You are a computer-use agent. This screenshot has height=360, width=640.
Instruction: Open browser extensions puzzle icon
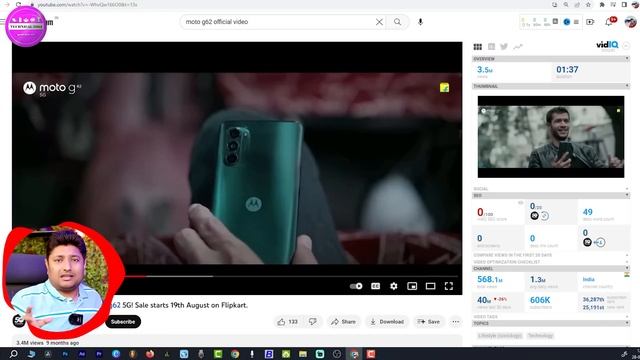pos(602,4)
